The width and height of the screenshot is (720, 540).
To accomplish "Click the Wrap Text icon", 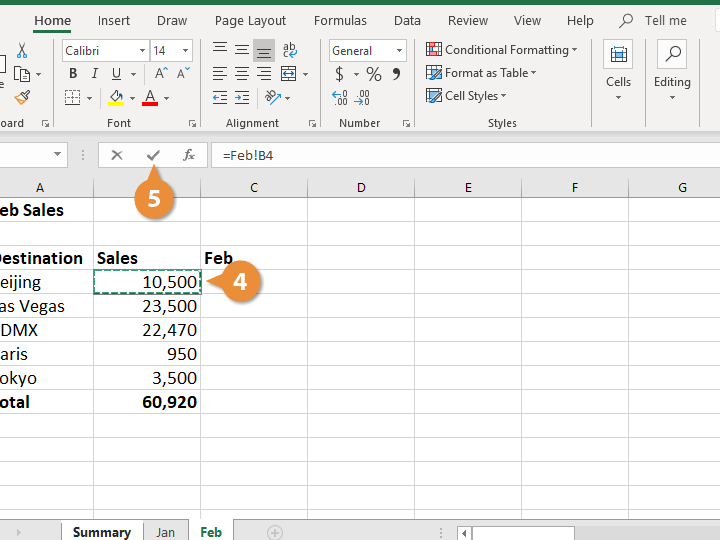I will (x=290, y=50).
